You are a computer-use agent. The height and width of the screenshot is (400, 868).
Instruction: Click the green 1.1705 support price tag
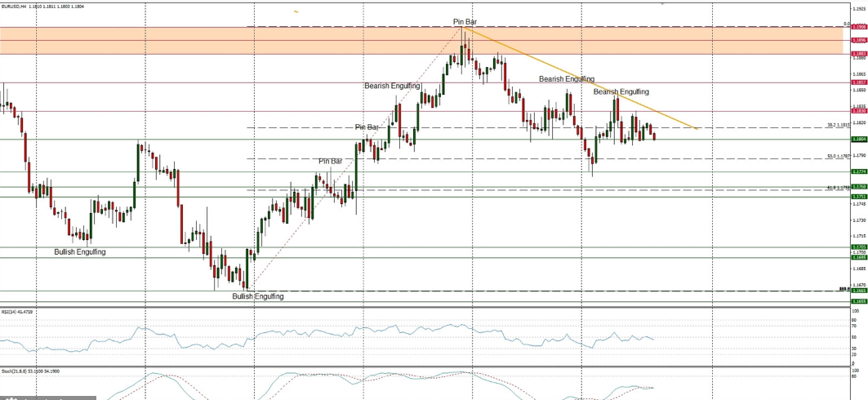coord(858,247)
